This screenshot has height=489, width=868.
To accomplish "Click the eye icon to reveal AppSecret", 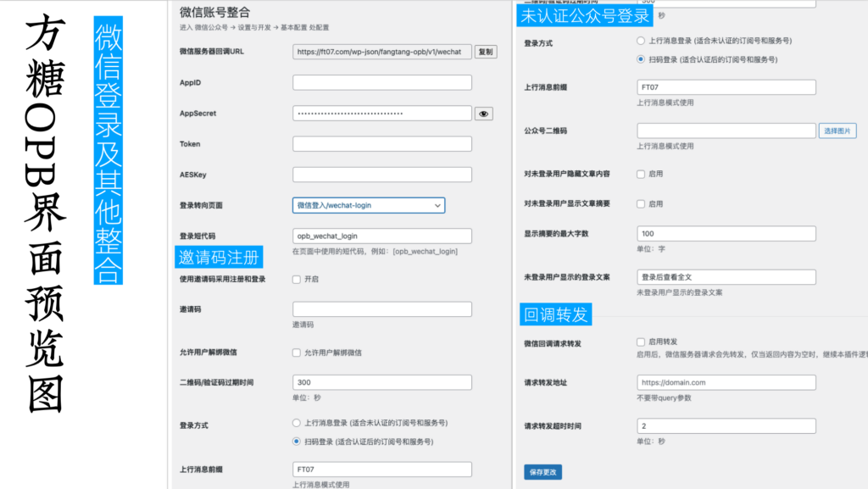I will pyautogui.click(x=483, y=114).
